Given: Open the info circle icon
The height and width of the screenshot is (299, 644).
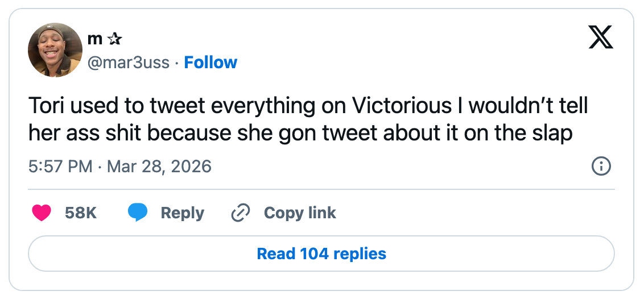Looking at the screenshot, I should 601,167.
